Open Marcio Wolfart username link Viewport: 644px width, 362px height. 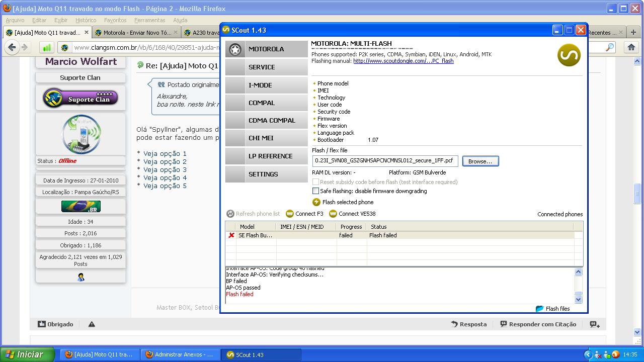[x=81, y=62]
